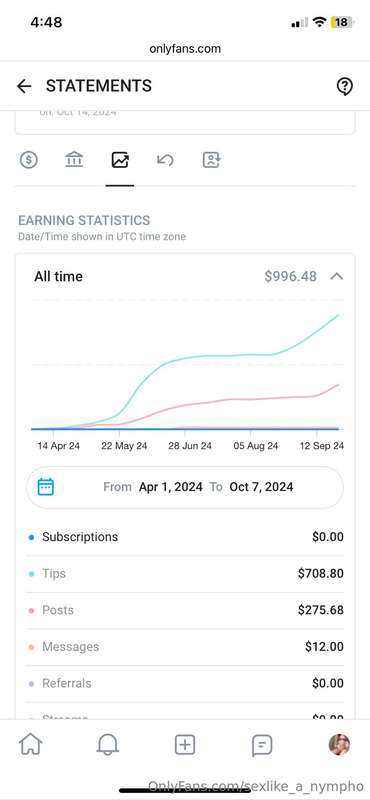Change the From date Apr 1, 2024
The width and height of the screenshot is (370, 800).
(x=170, y=487)
